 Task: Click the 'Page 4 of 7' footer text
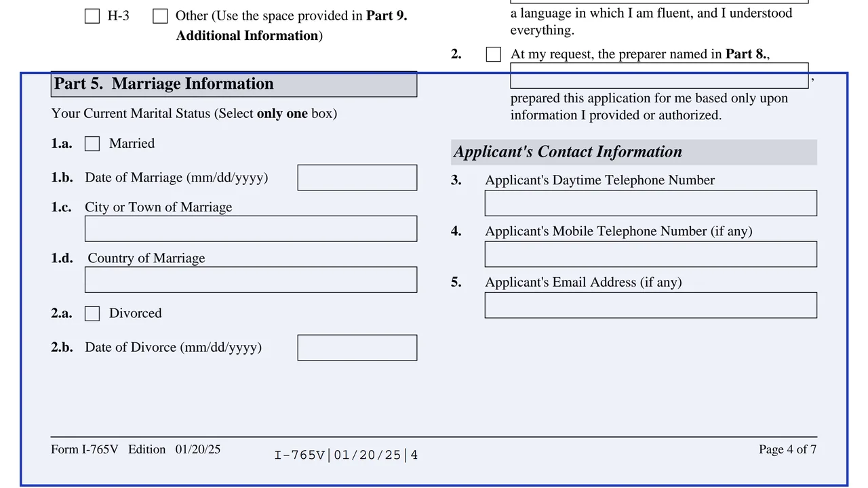[x=788, y=449]
